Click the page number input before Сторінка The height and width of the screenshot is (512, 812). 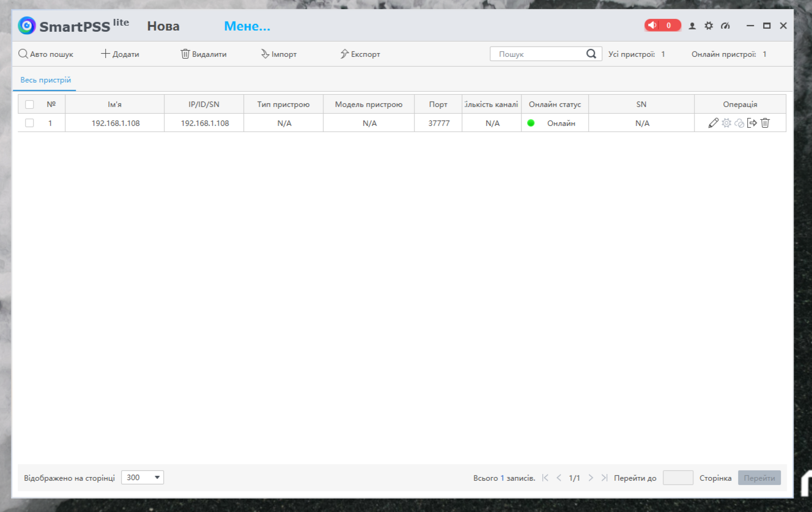tap(678, 478)
